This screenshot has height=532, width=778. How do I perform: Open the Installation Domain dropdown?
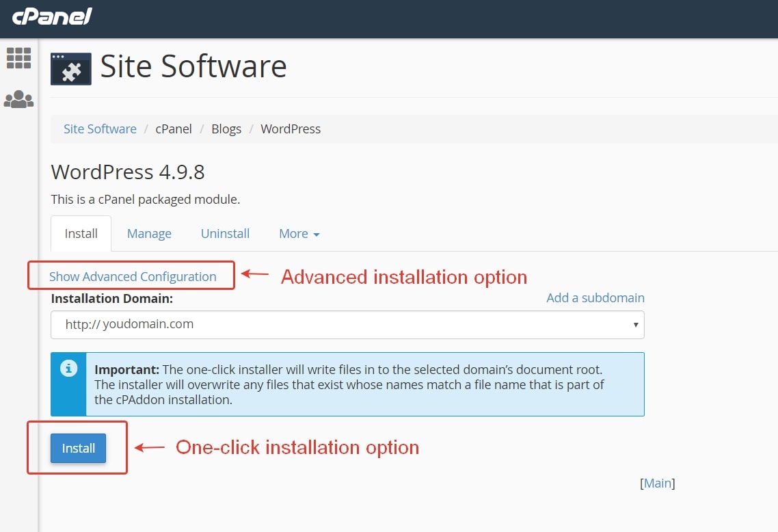347,325
